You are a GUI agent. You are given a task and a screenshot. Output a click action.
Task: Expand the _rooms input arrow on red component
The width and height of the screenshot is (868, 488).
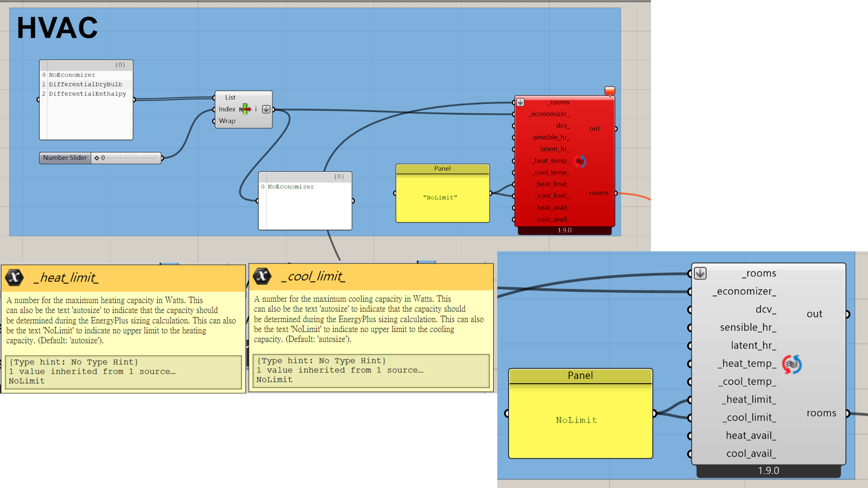520,102
